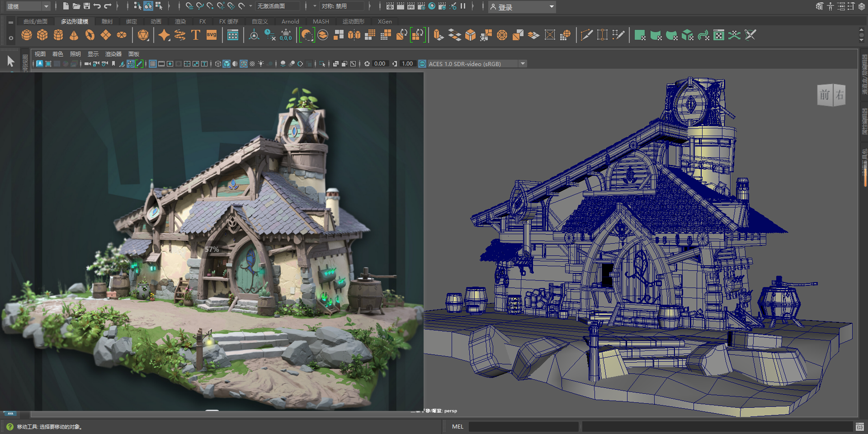The height and width of the screenshot is (434, 868).
Task: Open the content browser grid icon
Action: click(233, 35)
